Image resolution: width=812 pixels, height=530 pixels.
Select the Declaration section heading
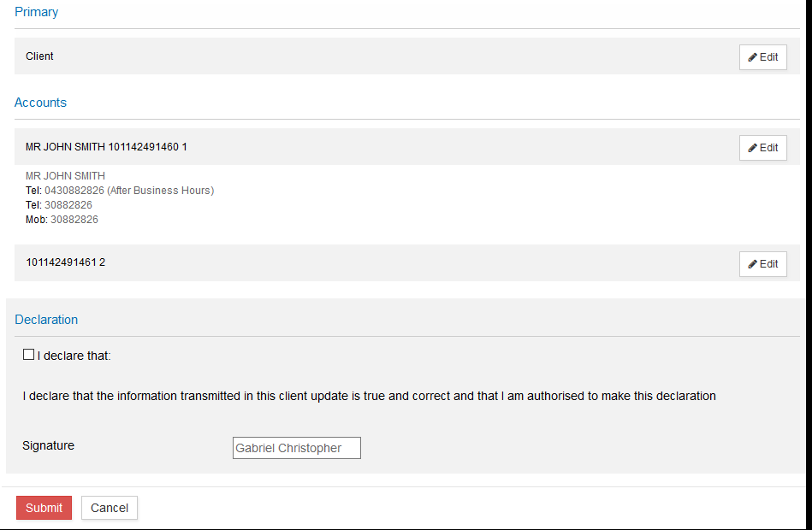pos(46,320)
